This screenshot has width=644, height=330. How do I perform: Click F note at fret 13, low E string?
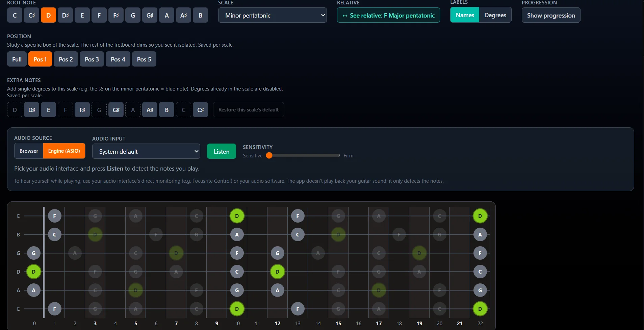[298, 309]
